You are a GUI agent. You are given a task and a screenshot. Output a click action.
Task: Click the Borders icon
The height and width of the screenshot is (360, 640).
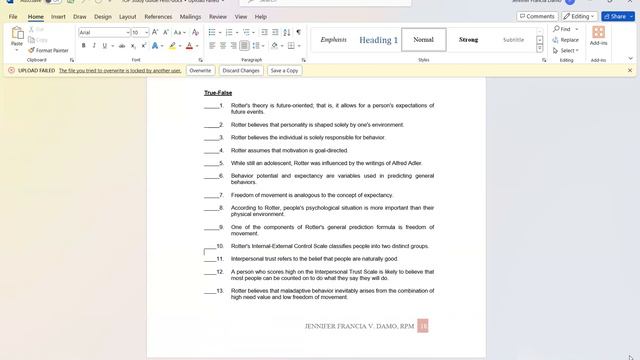[x=291, y=46]
